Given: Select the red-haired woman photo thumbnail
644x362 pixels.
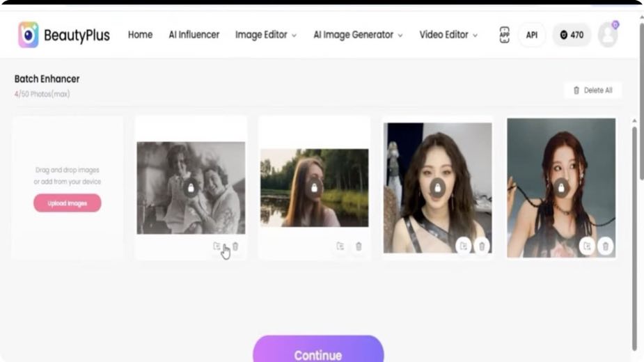Looking at the screenshot, I should 561,188.
